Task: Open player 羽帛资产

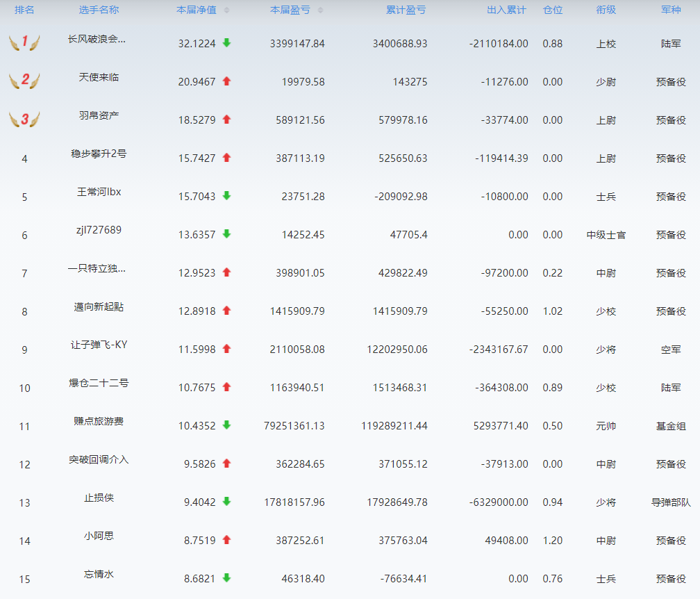Action: (x=99, y=115)
